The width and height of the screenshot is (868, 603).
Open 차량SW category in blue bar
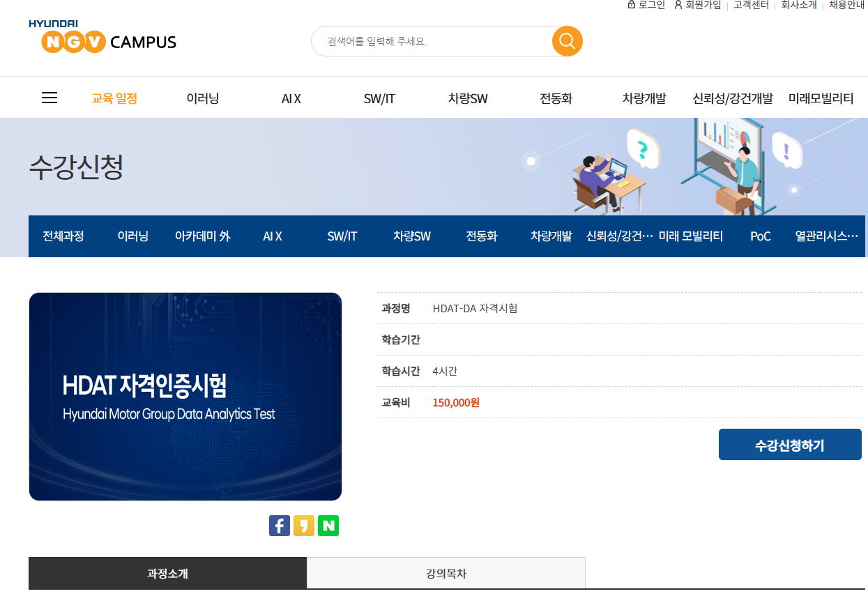point(412,236)
